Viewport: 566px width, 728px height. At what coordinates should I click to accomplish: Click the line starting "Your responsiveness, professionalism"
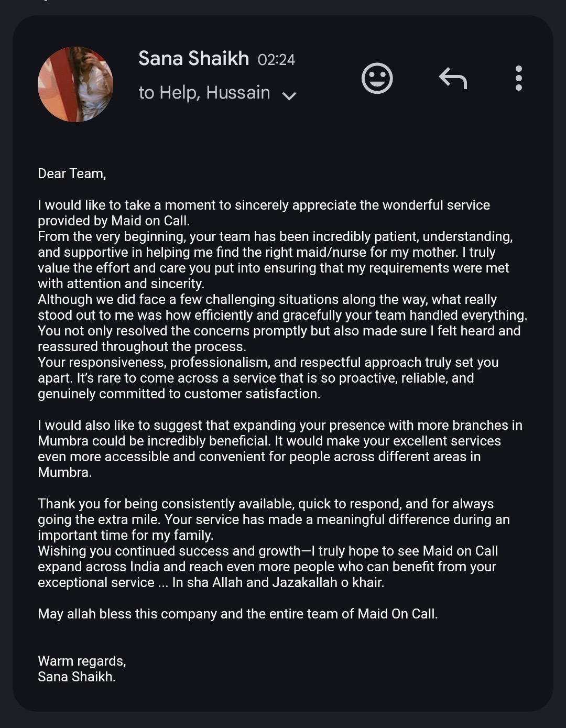[268, 362]
